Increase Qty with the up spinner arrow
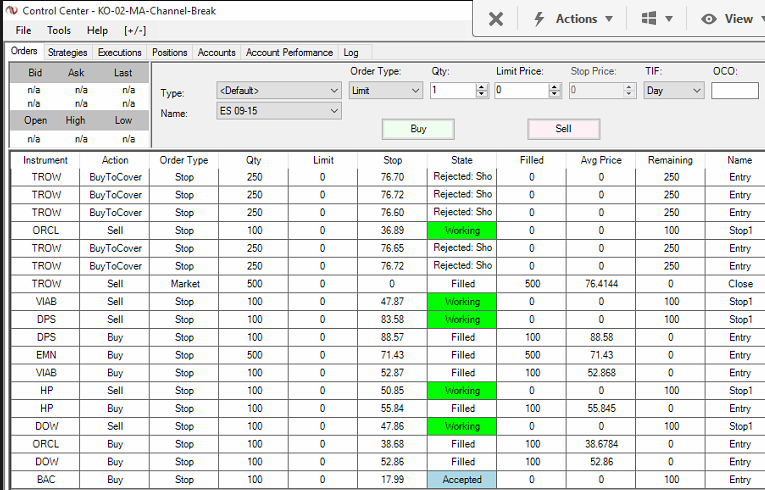 [x=482, y=87]
